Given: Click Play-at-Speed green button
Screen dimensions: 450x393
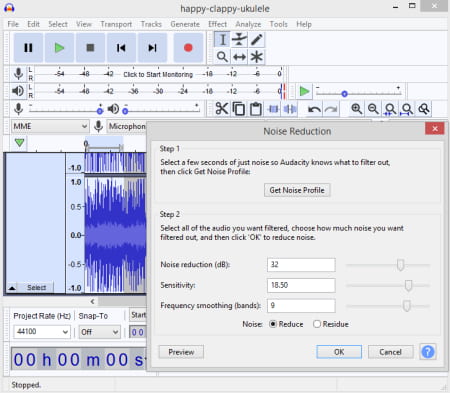Looking at the screenshot, I should point(304,91).
